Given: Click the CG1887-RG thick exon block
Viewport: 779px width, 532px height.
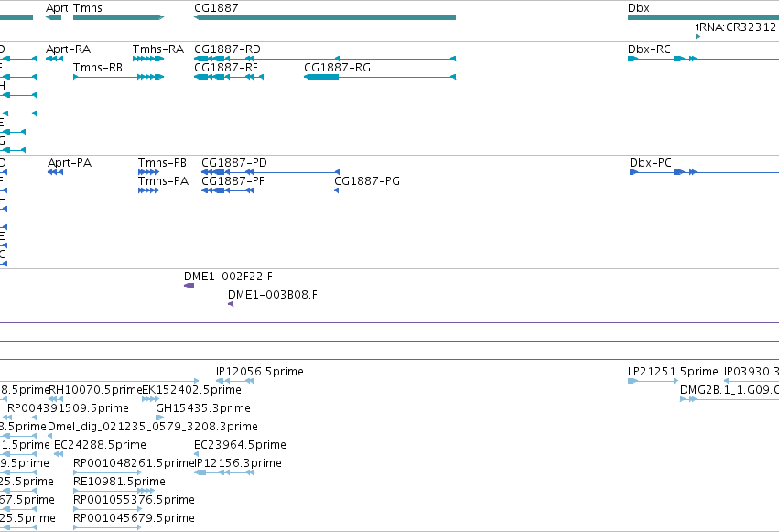Looking at the screenshot, I should [x=321, y=77].
